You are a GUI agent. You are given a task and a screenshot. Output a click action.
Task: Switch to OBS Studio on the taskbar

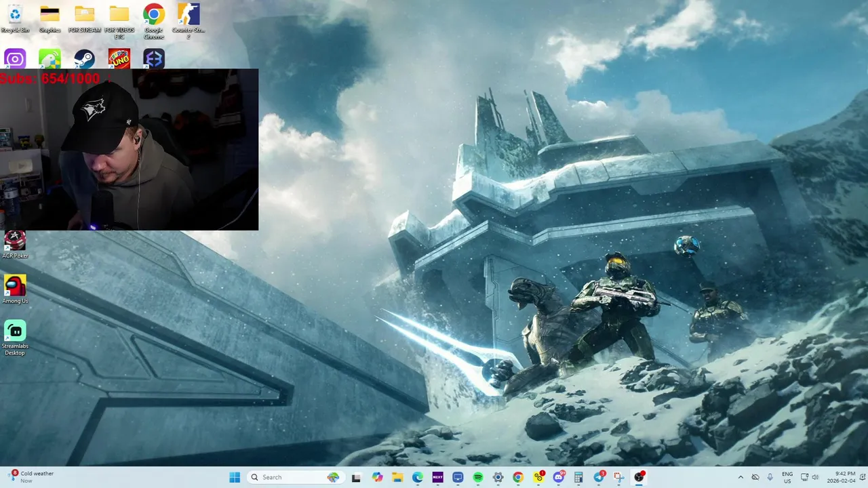(x=639, y=477)
